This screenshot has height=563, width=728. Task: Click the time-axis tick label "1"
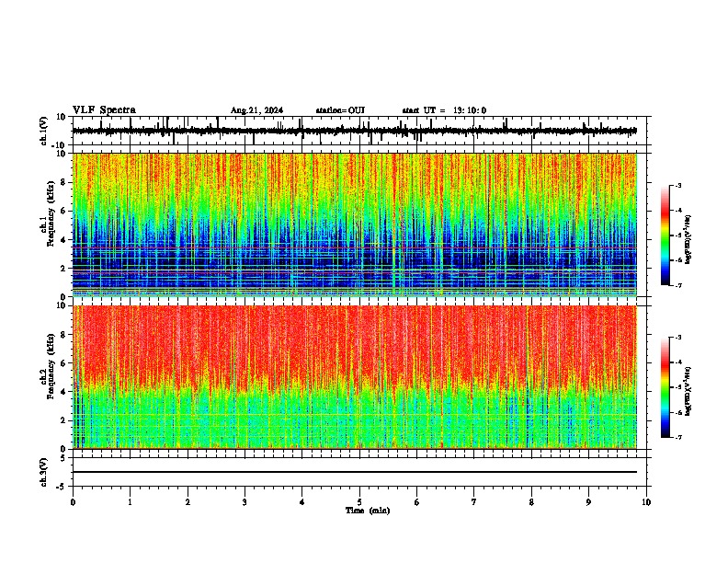click(130, 501)
